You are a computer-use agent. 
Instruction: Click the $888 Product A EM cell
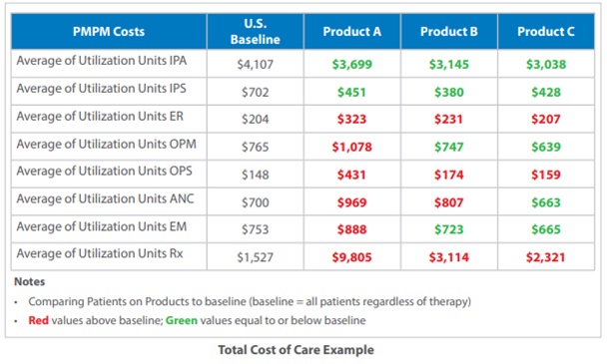click(x=351, y=229)
